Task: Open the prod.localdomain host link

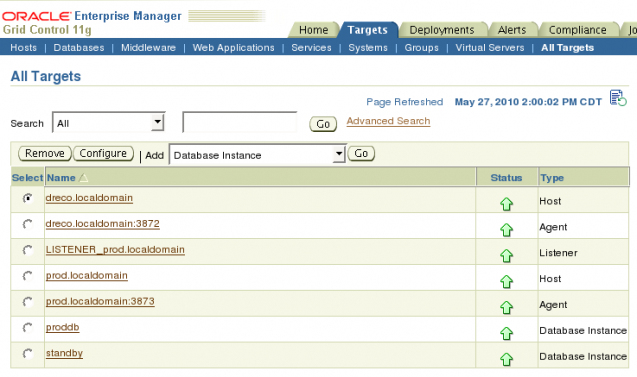Action: pyautogui.click(x=87, y=275)
